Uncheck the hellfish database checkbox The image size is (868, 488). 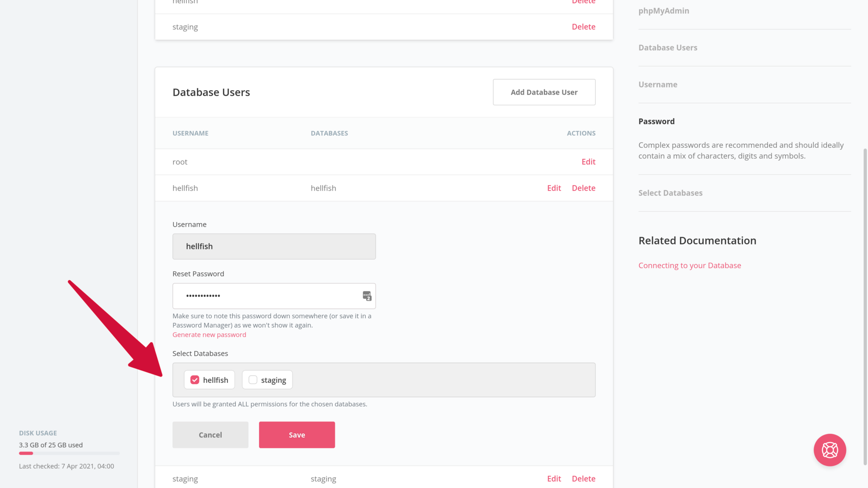pos(195,380)
